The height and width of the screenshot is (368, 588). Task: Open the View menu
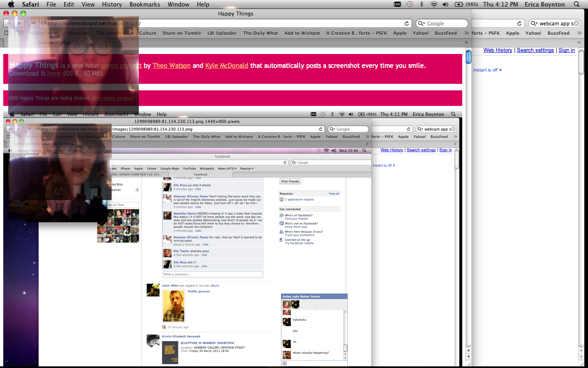tap(88, 4)
